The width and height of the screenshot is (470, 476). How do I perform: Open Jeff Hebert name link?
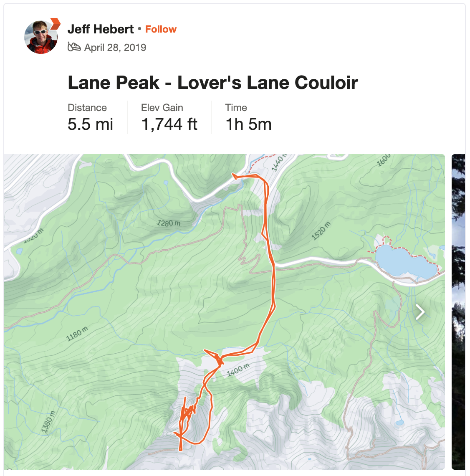101,29
